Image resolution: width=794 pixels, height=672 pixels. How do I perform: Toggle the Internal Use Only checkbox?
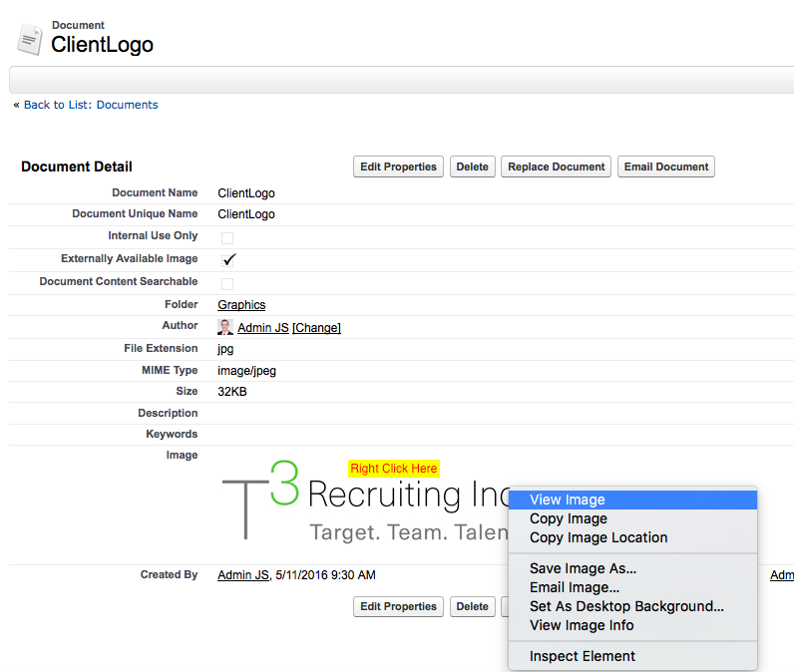pos(227,238)
